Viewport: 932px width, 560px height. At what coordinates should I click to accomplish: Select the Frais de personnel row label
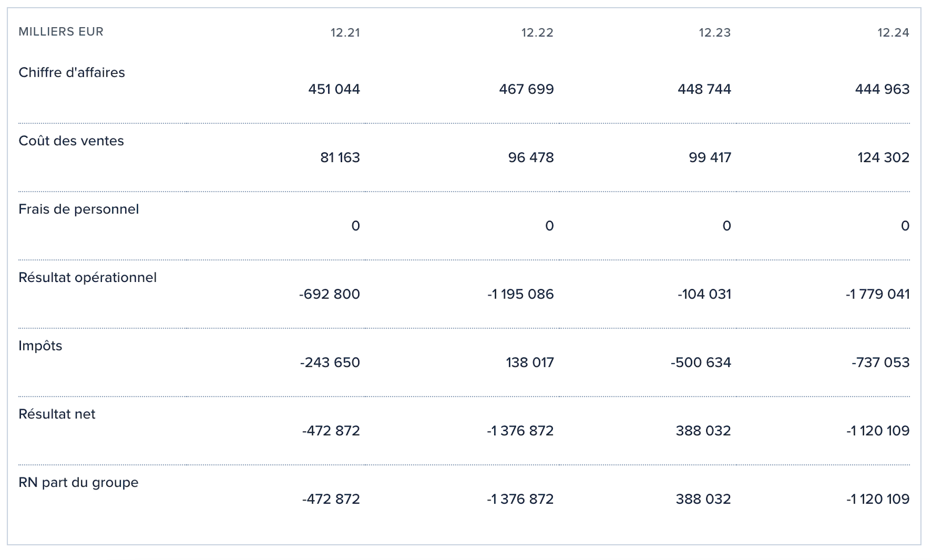79,209
